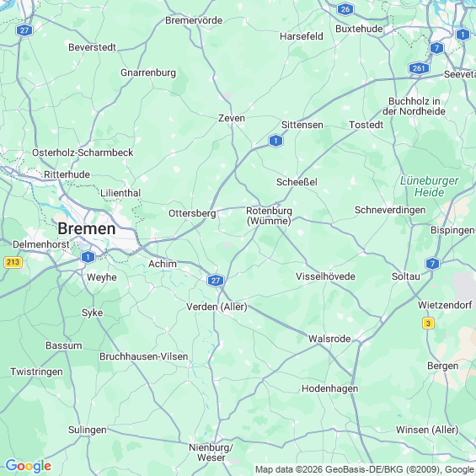The image size is (476, 476).
Task: Click the Walsrode town label
Action: pyautogui.click(x=329, y=339)
